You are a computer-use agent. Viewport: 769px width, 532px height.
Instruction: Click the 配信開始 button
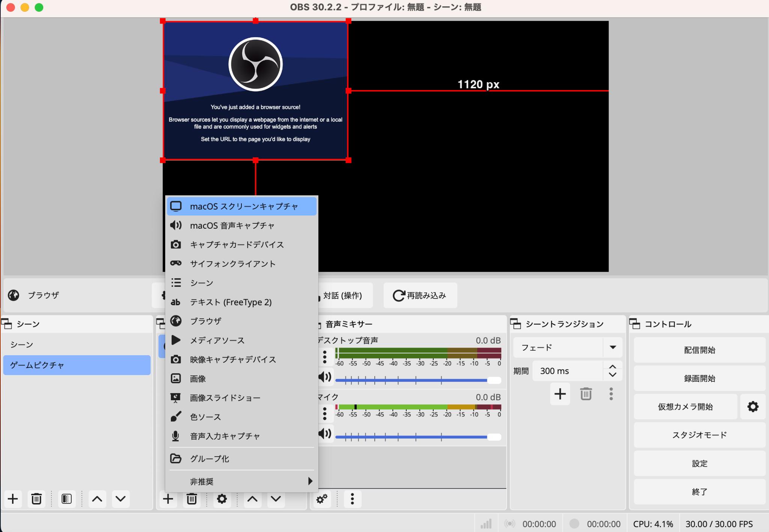(700, 350)
